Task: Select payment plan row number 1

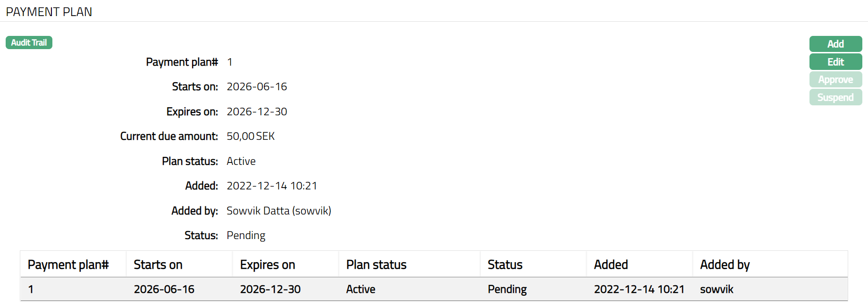Action: (31, 289)
